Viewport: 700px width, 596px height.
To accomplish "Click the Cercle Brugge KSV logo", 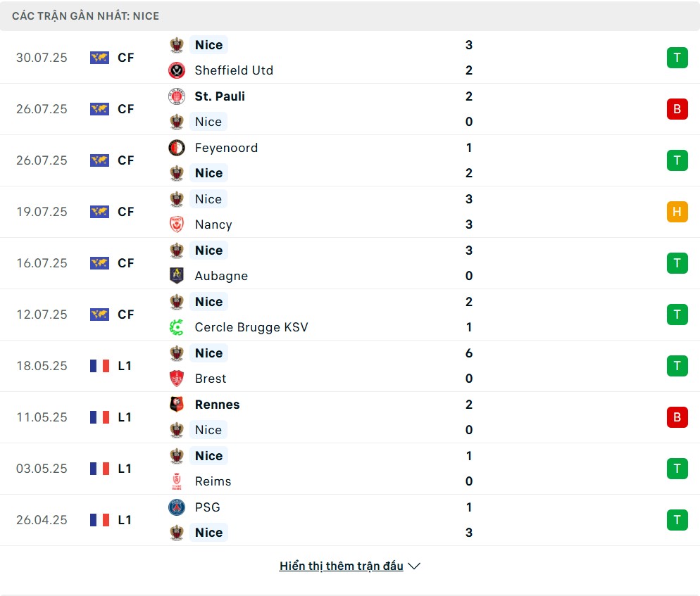I will [177, 327].
